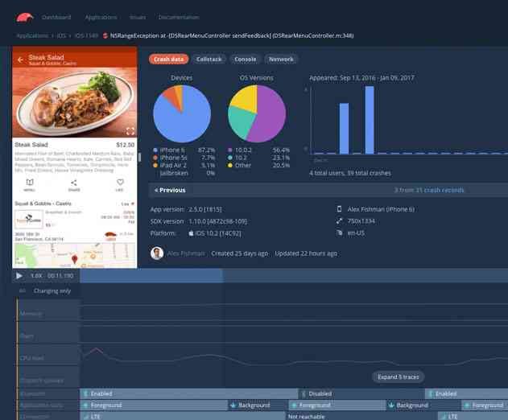Click the steak salad food photo
508x420 pixels.
(75, 102)
